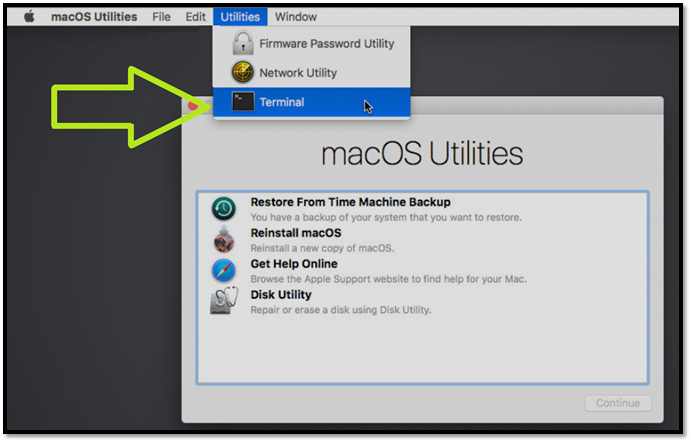Open the File menu
692x443 pixels.
pyautogui.click(x=161, y=17)
